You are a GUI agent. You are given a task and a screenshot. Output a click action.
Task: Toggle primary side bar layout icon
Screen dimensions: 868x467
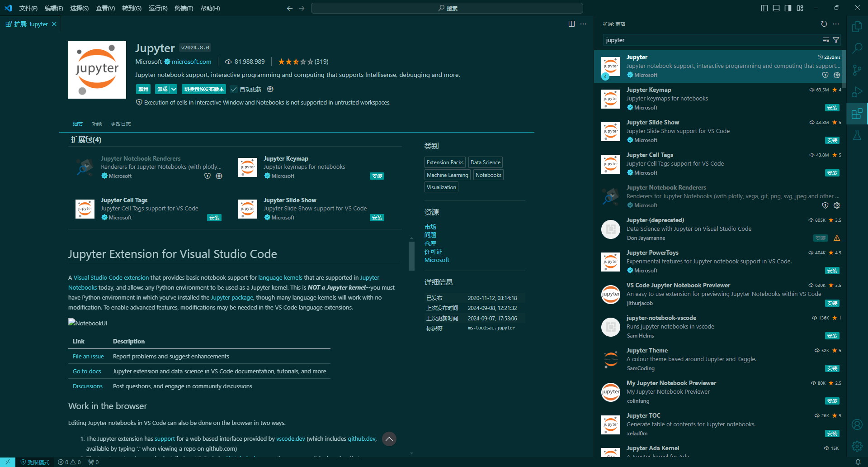coord(764,8)
